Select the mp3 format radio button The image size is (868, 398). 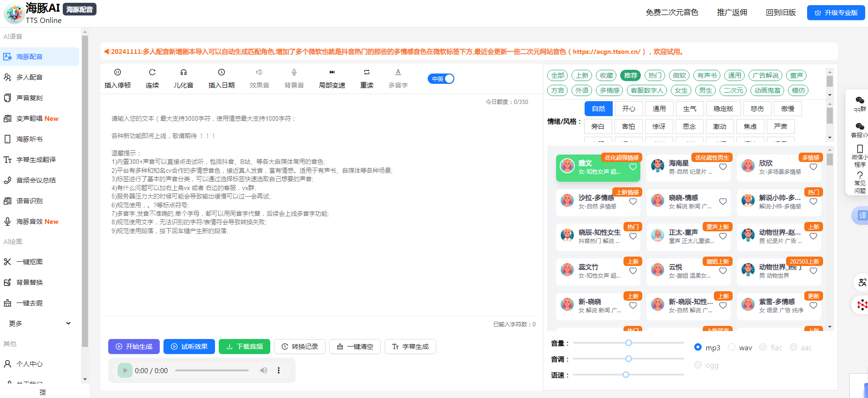(698, 347)
